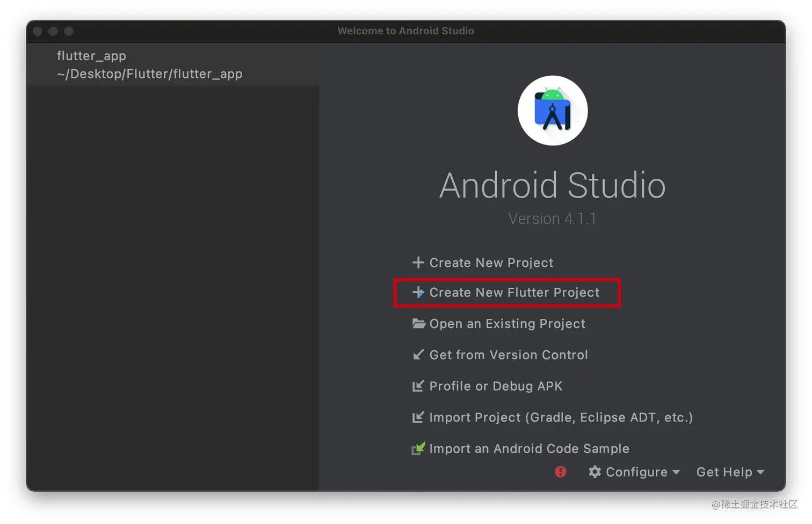Click the Version 4.1.1 label
Screen dimensions: 812x524
point(552,219)
